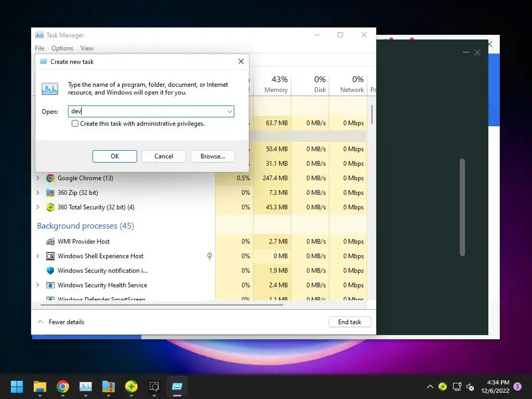Open 360 Zip from the taskbar
532x399 pixels.
pos(109,387)
